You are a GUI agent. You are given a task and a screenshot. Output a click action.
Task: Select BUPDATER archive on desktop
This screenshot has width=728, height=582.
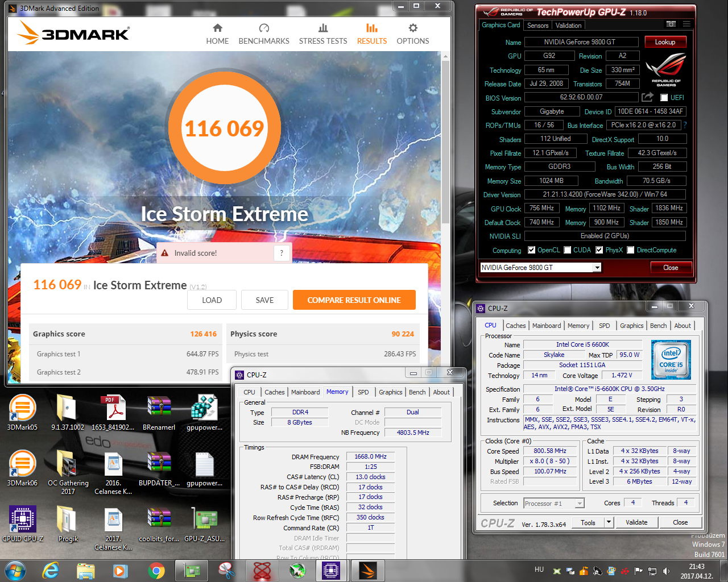click(159, 467)
